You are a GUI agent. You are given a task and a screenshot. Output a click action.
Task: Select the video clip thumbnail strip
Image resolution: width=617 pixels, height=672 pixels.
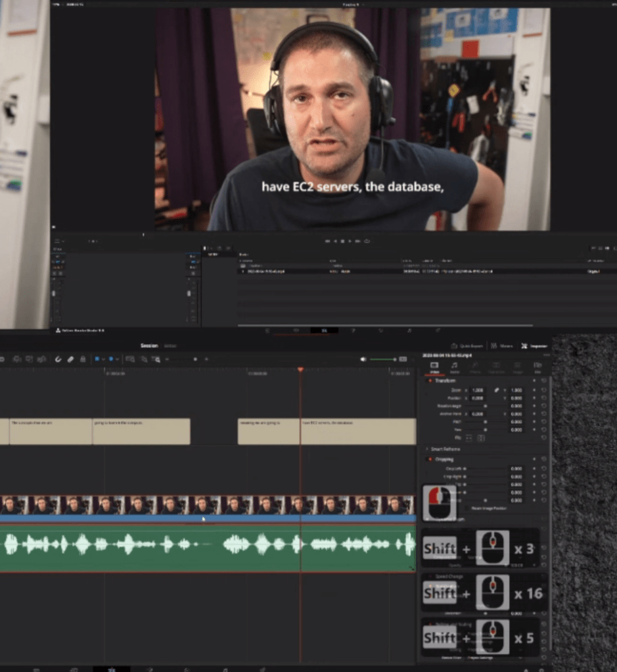[208, 505]
